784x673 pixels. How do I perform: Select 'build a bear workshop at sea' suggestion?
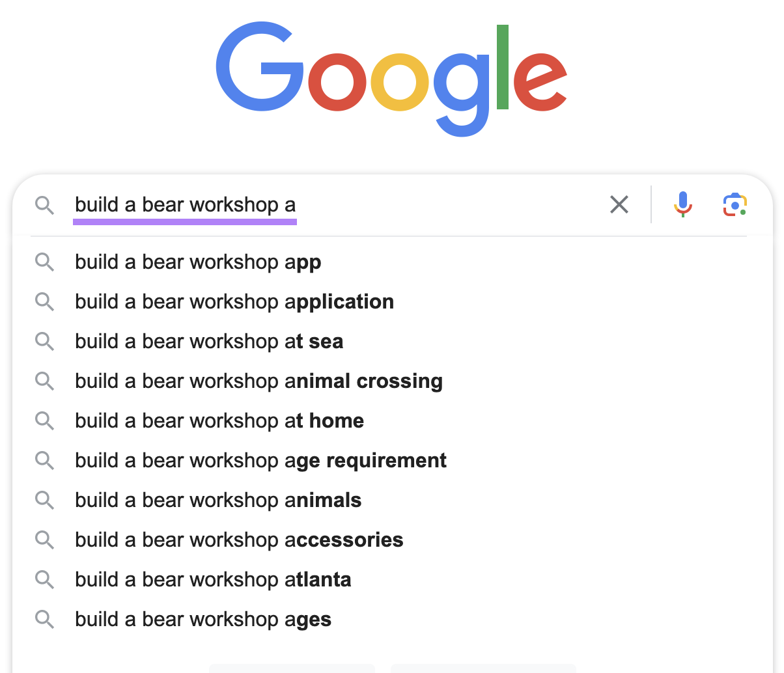[x=209, y=341]
